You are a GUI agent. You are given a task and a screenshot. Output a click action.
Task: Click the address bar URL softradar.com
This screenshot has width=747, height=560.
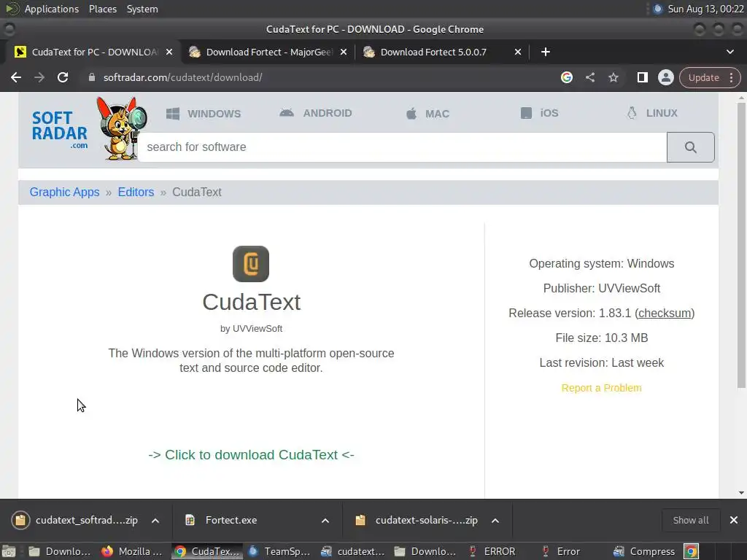[x=182, y=77]
